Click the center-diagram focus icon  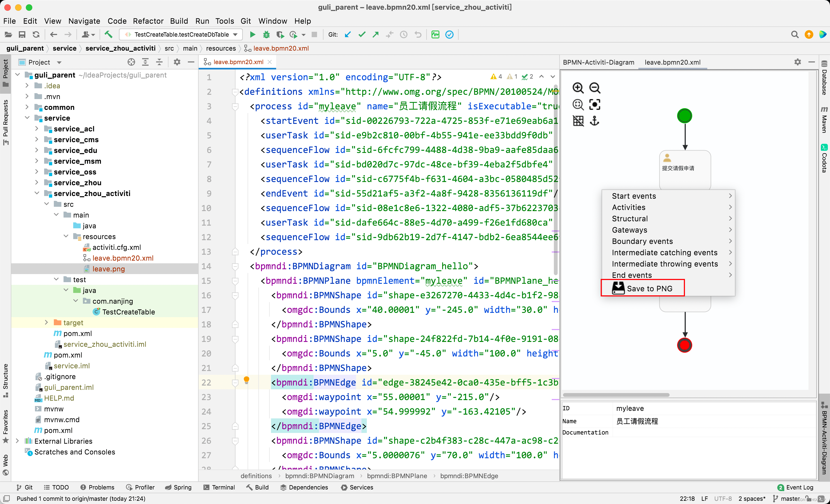pos(595,104)
